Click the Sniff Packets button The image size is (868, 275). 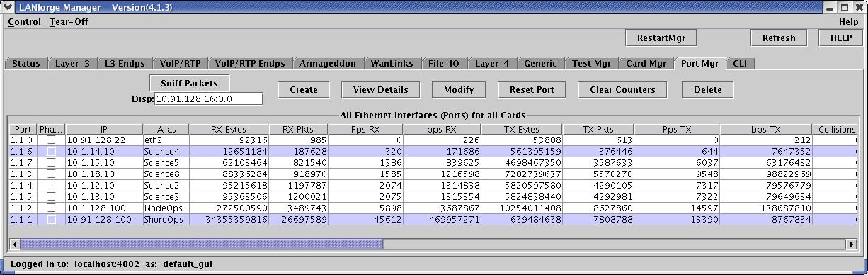click(x=189, y=83)
